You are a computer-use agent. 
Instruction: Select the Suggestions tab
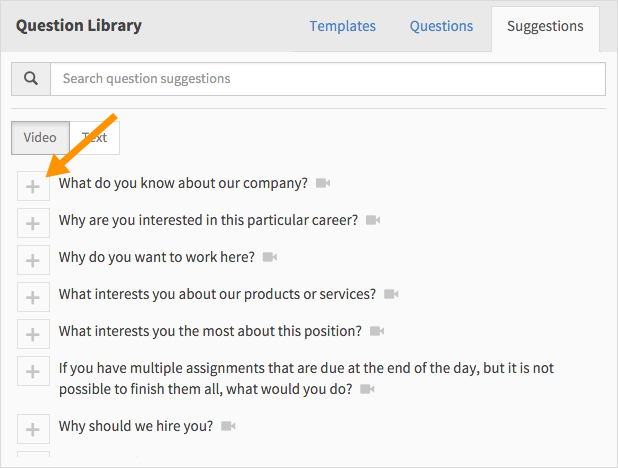tap(545, 26)
